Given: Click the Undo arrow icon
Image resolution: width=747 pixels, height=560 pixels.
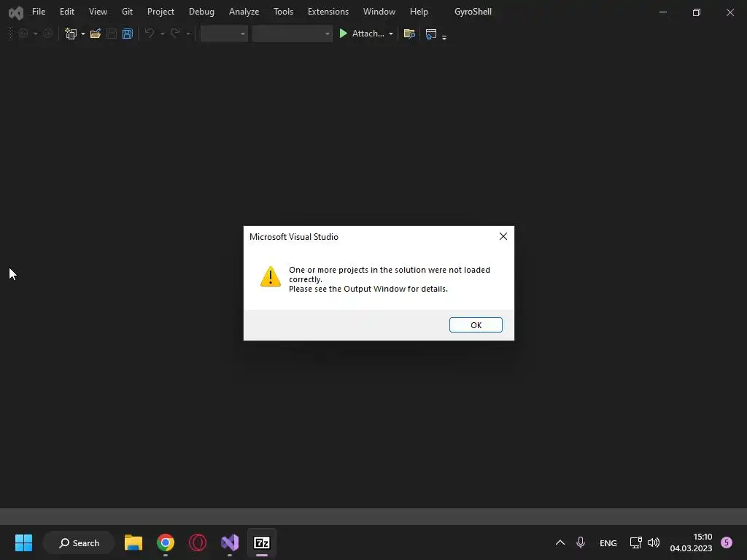Looking at the screenshot, I should click(x=149, y=34).
